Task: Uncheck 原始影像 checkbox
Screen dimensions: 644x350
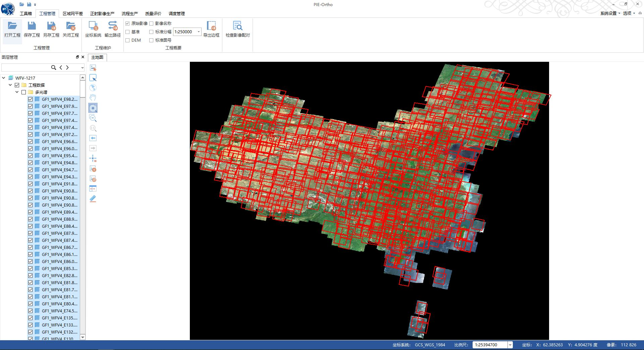Action: tap(127, 24)
